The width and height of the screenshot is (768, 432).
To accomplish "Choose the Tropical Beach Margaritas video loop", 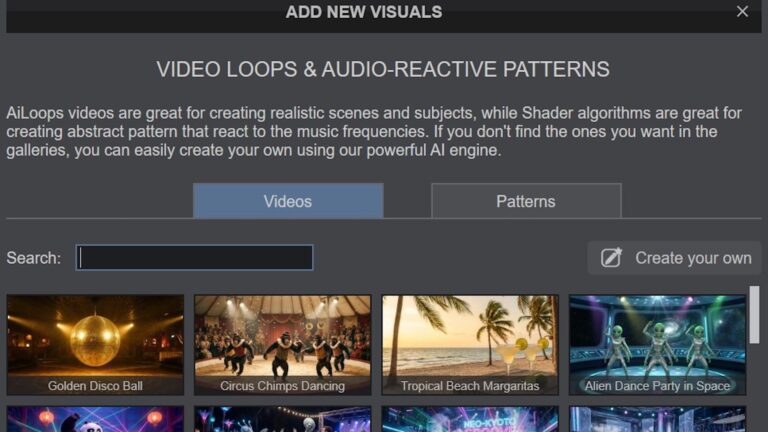I will coord(470,345).
